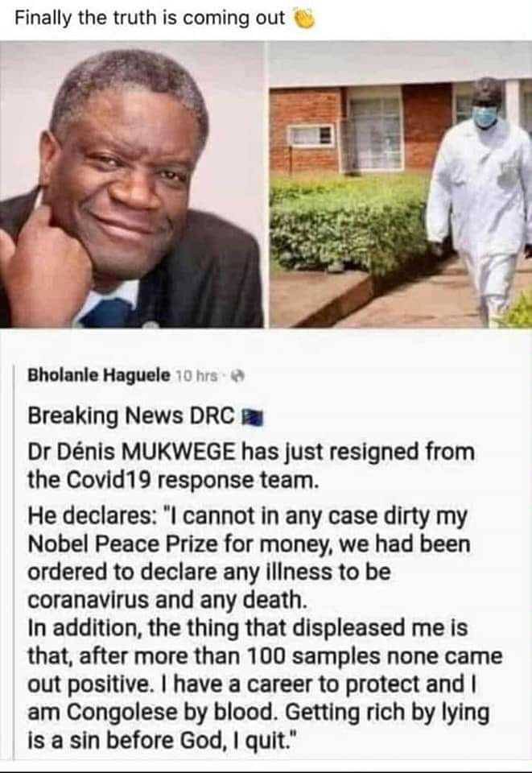
Task: Click the Dr Dénis MUKWEGE name text
Action: (x=131, y=452)
